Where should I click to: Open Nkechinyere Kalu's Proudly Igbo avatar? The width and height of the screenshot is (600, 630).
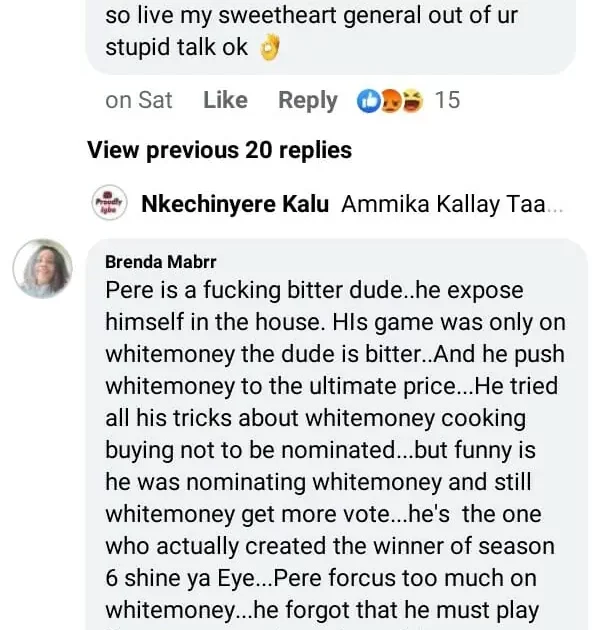(x=108, y=204)
